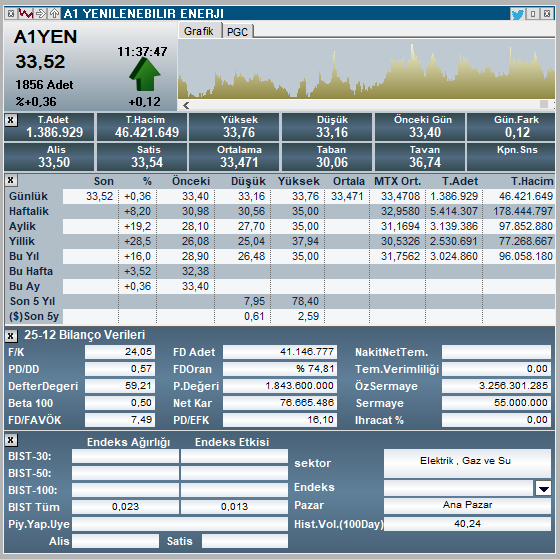Click the right arrow icon in title bar

click(x=41, y=14)
